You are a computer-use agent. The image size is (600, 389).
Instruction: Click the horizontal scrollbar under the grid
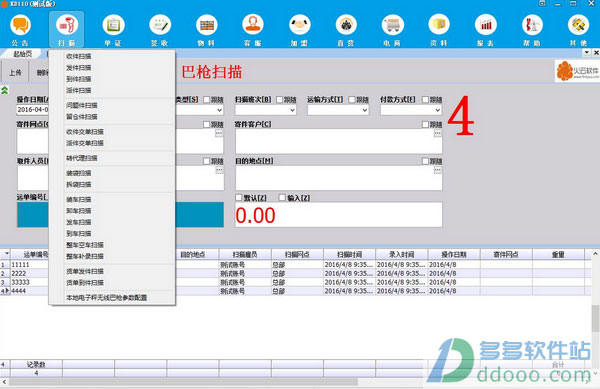click(183, 381)
